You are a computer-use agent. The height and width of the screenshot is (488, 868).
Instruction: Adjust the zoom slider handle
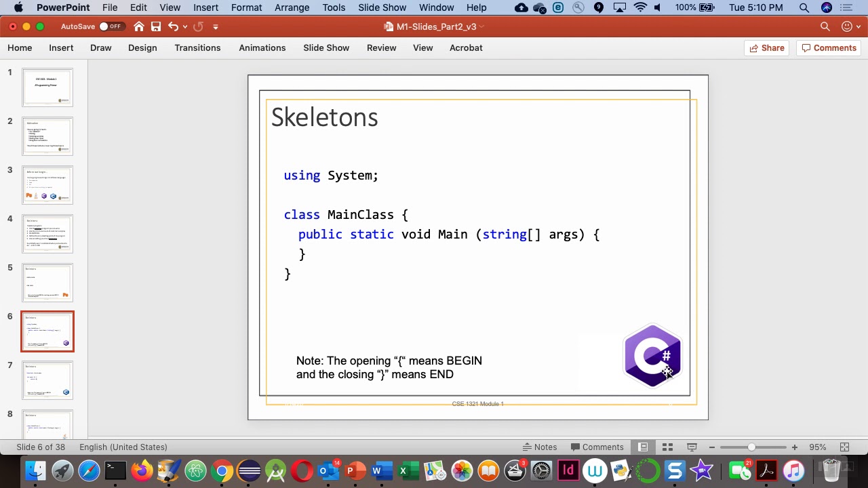(x=751, y=447)
